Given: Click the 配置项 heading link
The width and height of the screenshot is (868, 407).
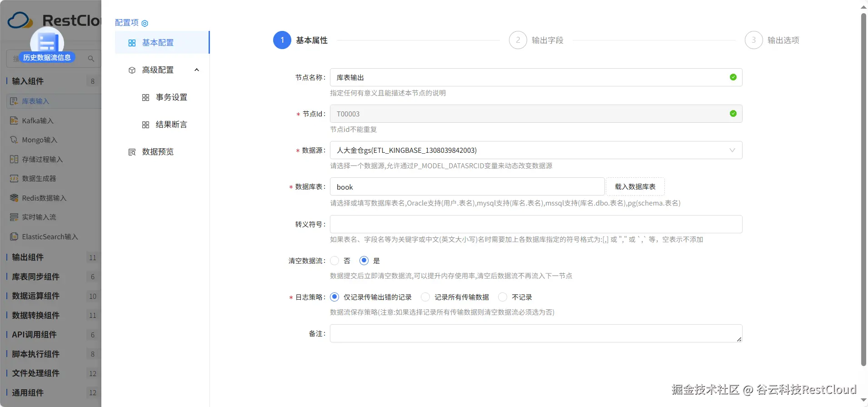Looking at the screenshot, I should click(x=127, y=23).
